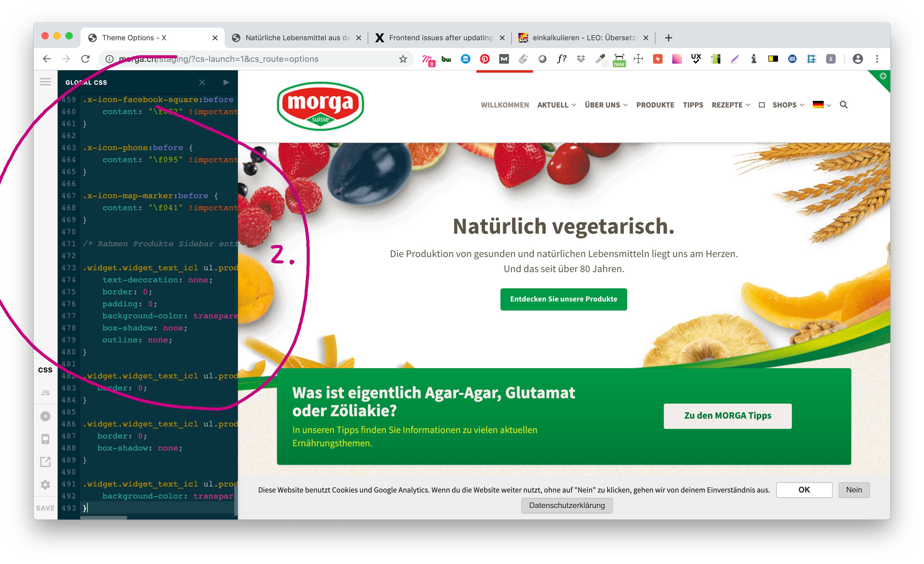The image size is (924, 564).
Task: Open the hamburger menu in Cornerstone sidebar
Action: [x=45, y=82]
